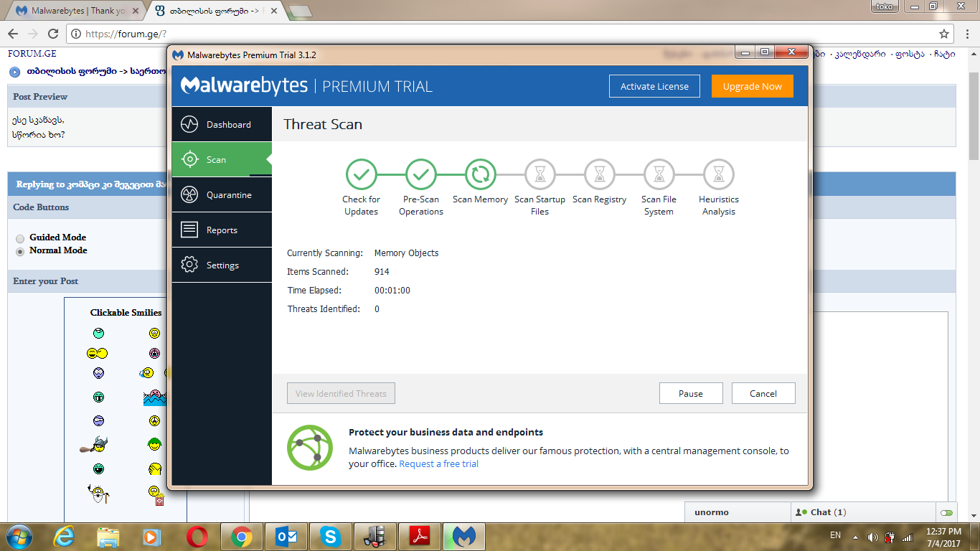The height and width of the screenshot is (551, 980).
Task: Click the Pre-Scan Operations step checkmark
Action: (x=420, y=174)
